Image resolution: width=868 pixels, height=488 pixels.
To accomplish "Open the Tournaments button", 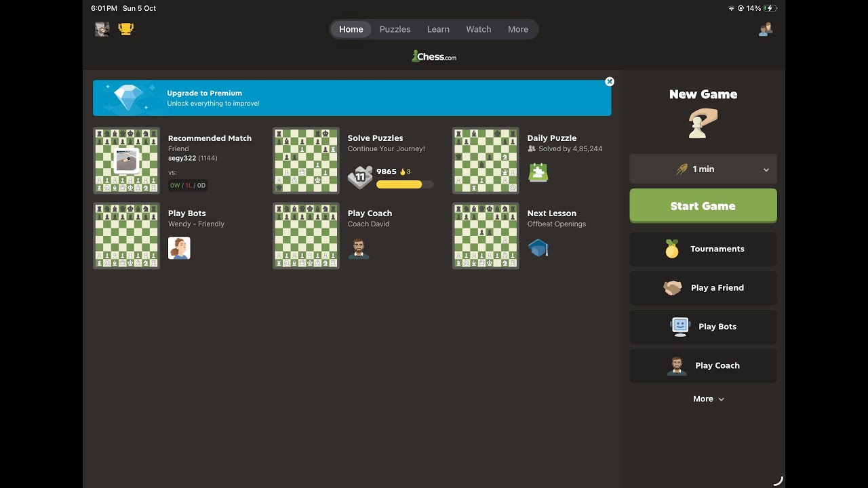I will point(703,249).
